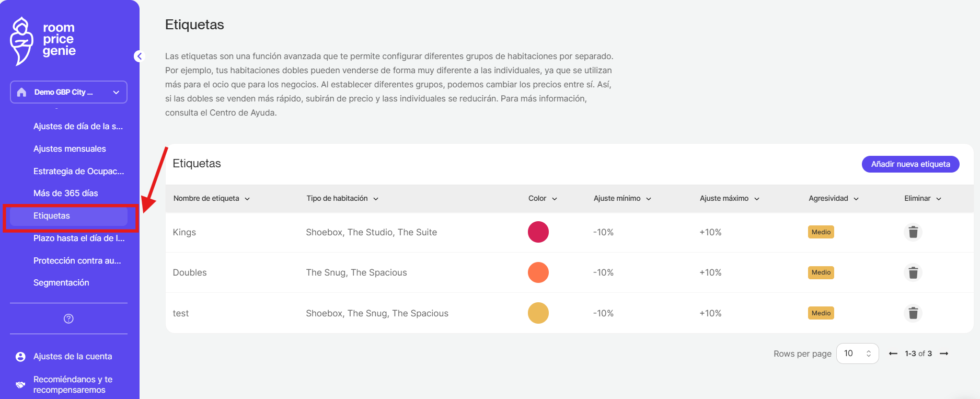Open the help question mark icon

click(x=68, y=318)
